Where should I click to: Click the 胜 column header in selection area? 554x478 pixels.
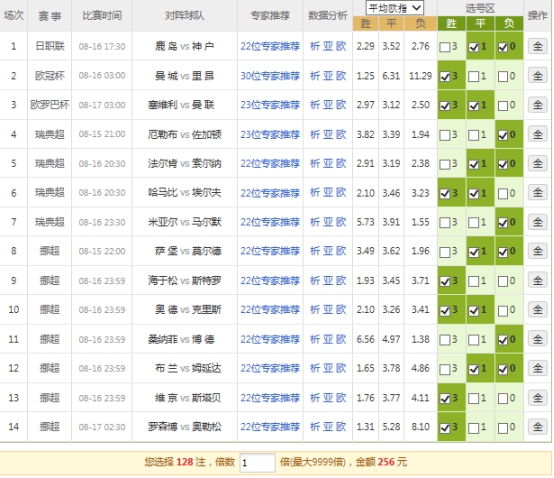coord(451,24)
